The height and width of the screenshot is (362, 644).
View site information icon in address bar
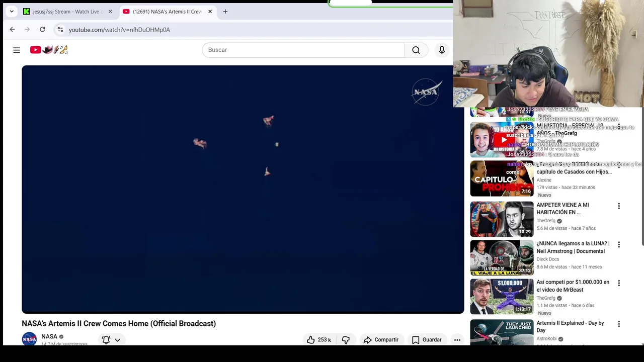click(60, 30)
